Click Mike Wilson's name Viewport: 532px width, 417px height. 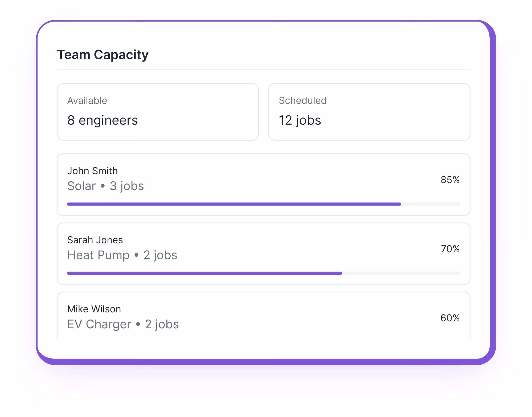[94, 309]
